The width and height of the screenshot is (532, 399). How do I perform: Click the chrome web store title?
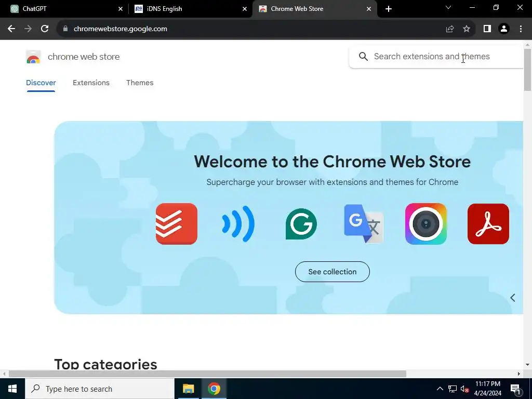coord(84,57)
